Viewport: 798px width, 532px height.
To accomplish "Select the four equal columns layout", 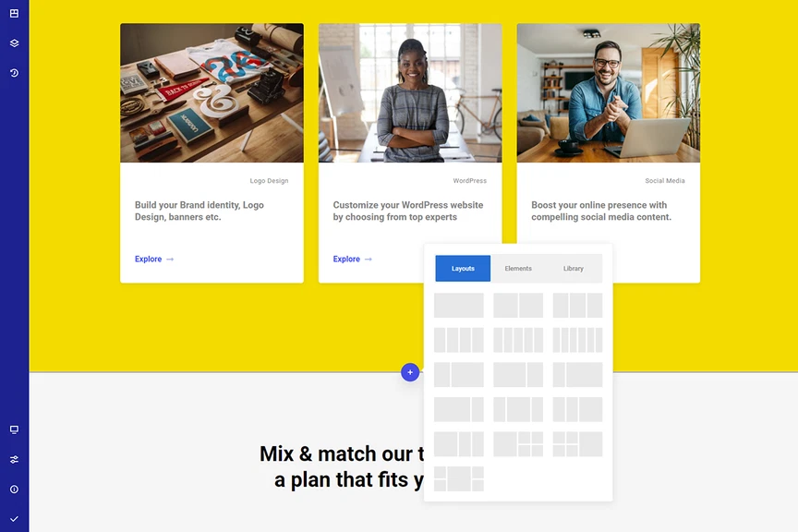I will (x=458, y=340).
